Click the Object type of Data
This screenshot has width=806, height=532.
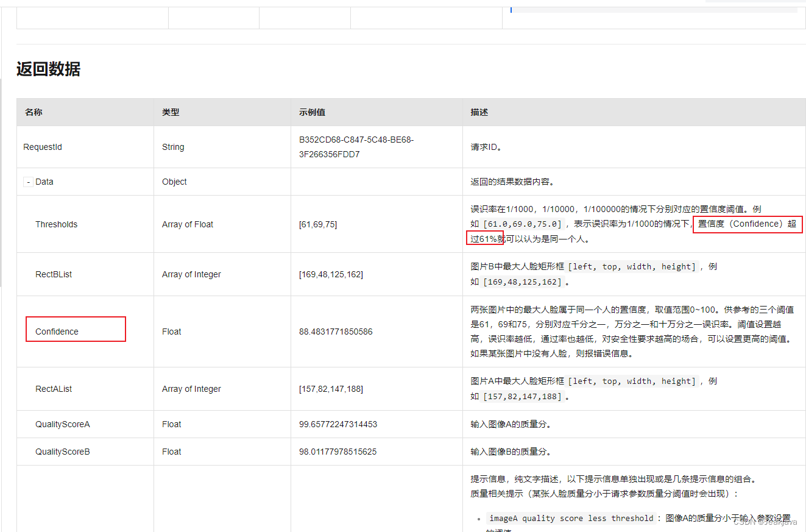[x=174, y=182]
